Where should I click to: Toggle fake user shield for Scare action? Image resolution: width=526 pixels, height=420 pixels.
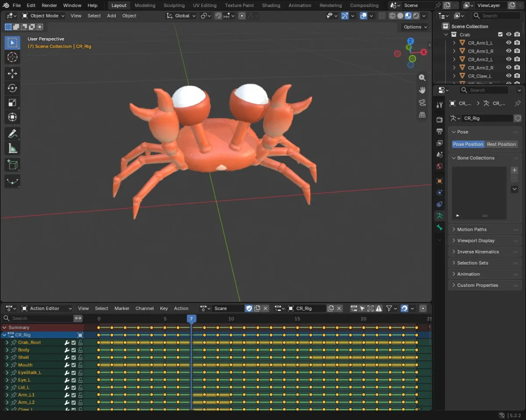(x=249, y=308)
